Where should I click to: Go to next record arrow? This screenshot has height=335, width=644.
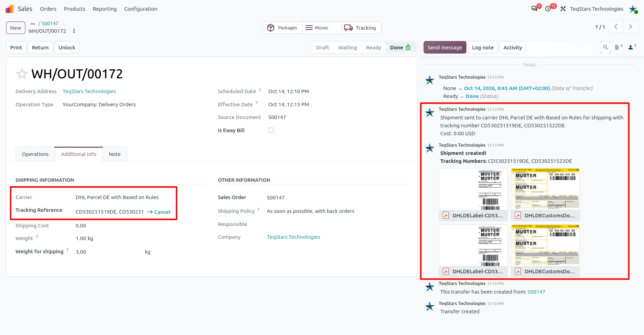pyautogui.click(x=630, y=27)
